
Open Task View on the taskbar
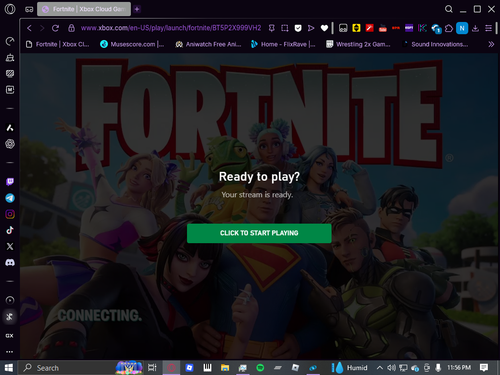[x=152, y=368]
